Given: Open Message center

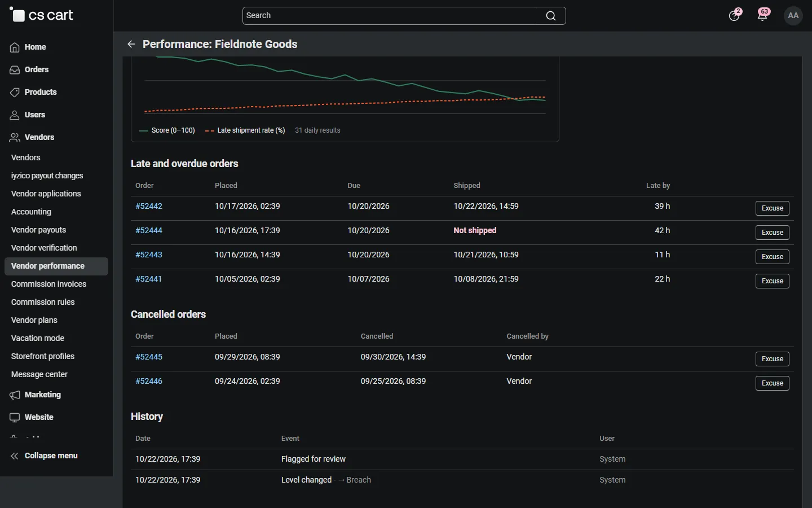Looking at the screenshot, I should (56, 374).
